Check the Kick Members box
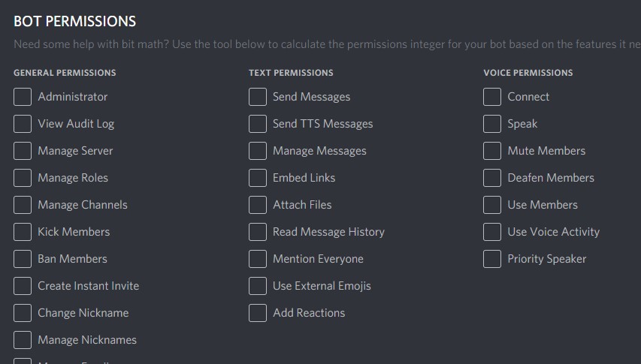 (x=23, y=232)
